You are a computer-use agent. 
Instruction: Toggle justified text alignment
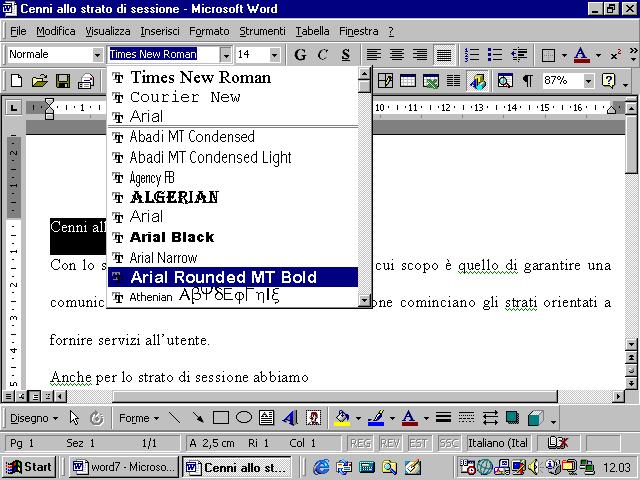pos(444,54)
